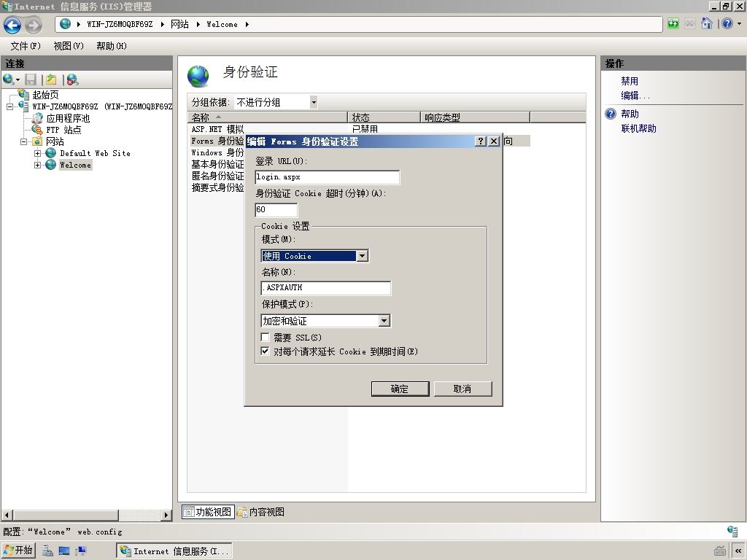Collapse the WIN-JZ6MOQBF69Z server tree node
747x560 pixels.
[10, 106]
